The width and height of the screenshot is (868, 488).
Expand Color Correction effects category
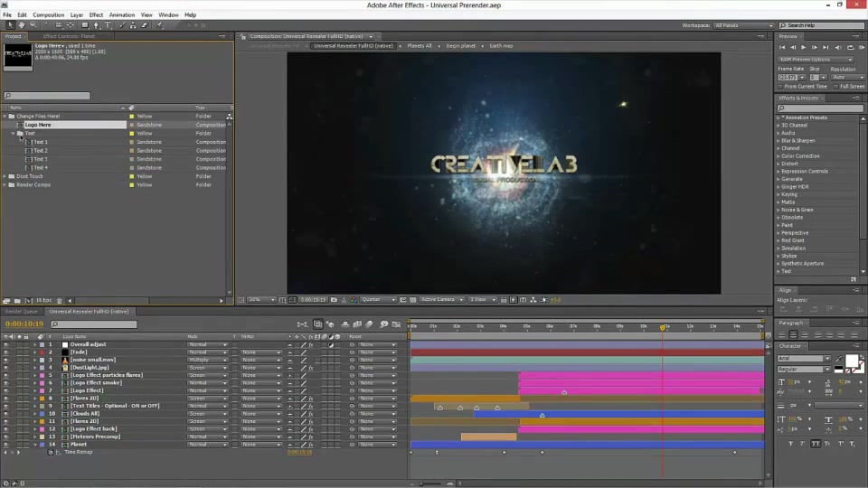pyautogui.click(x=778, y=156)
